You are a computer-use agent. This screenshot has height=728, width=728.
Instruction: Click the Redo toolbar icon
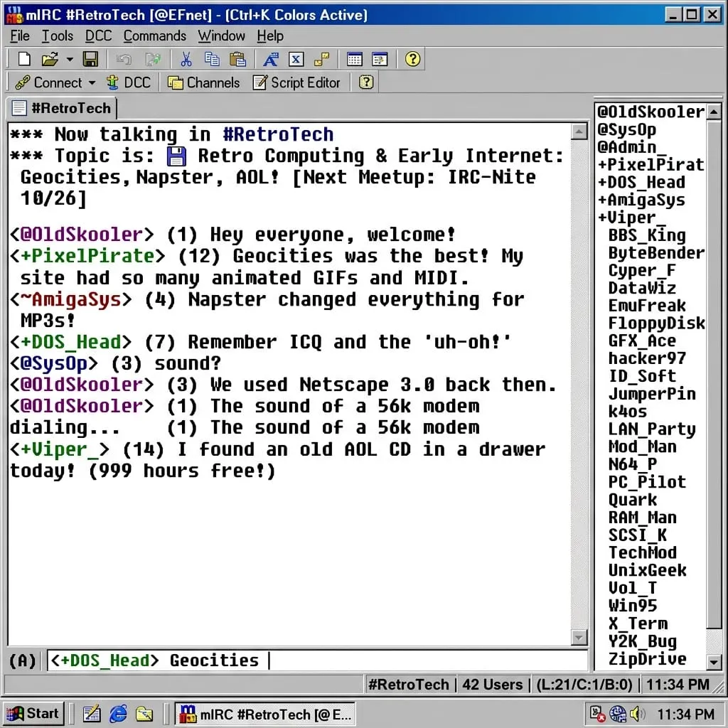pos(153,59)
